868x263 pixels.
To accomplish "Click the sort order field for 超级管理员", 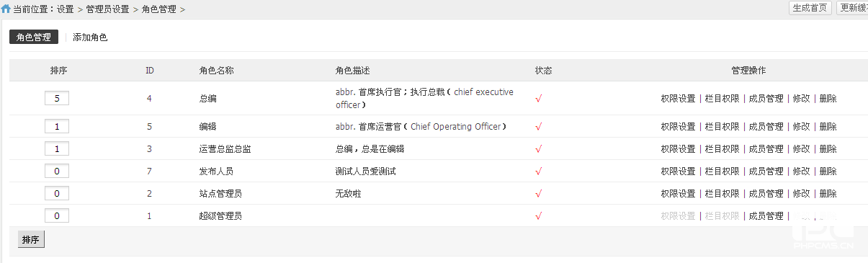I will point(57,216).
